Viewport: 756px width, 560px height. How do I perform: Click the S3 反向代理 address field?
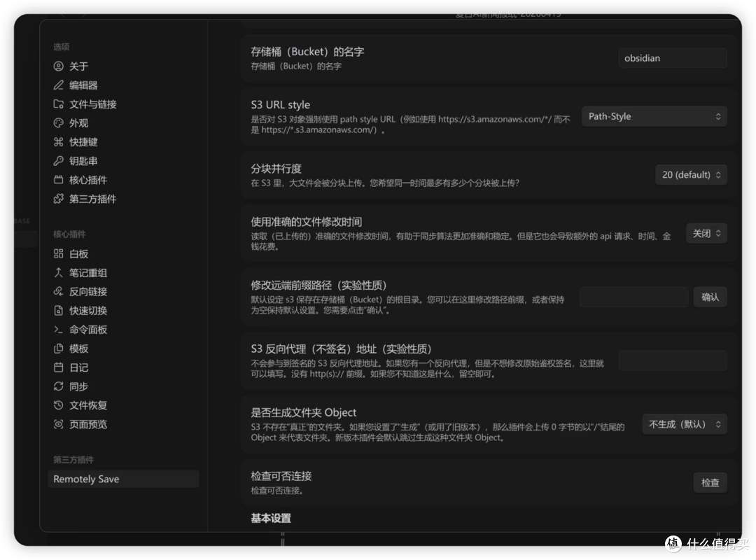[673, 360]
